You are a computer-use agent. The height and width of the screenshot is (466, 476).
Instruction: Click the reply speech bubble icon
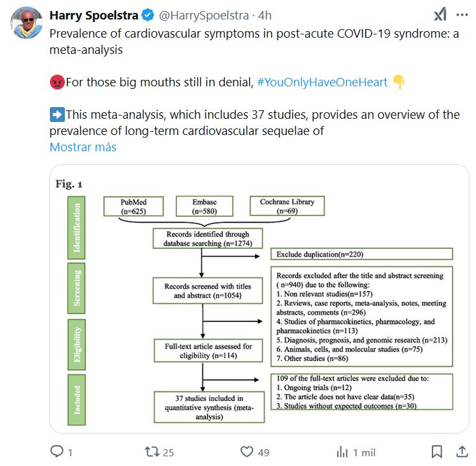point(57,452)
